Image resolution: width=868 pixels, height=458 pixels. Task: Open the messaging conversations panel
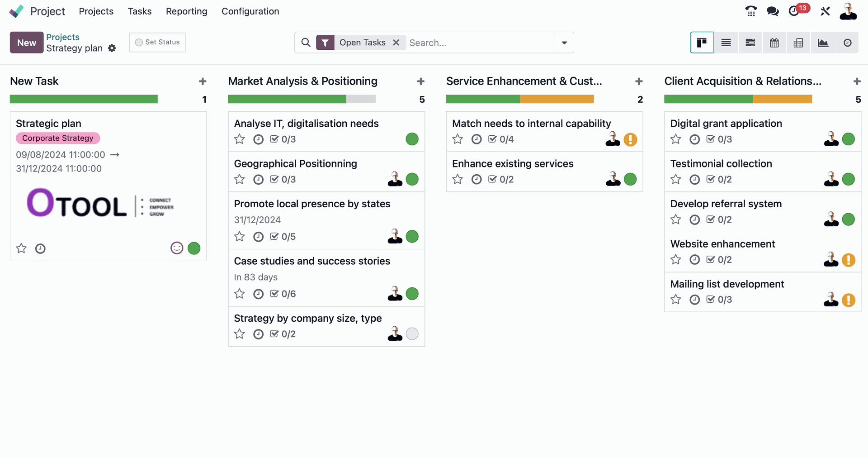[x=773, y=11]
